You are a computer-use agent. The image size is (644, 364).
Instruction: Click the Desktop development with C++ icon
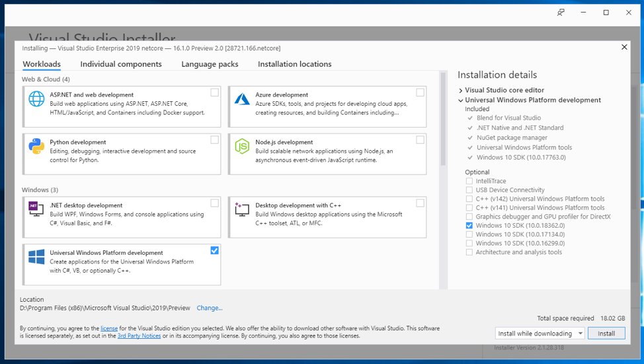(x=242, y=209)
